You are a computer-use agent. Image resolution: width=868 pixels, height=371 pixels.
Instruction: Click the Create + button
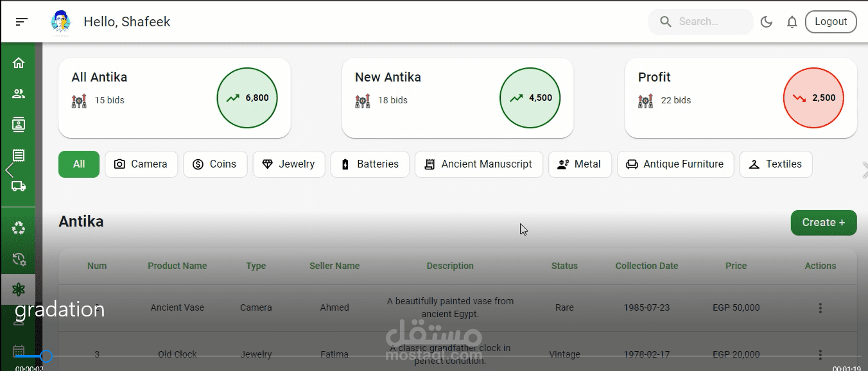824,223
